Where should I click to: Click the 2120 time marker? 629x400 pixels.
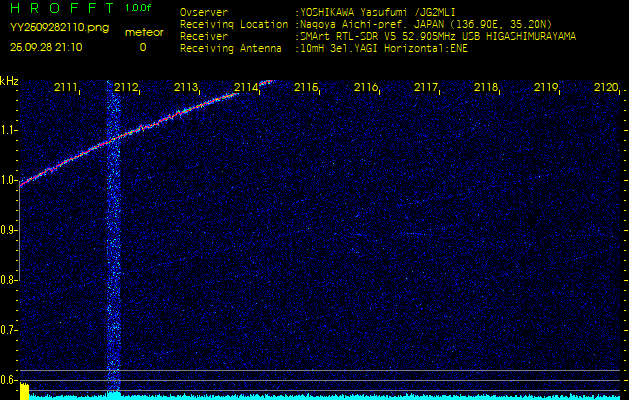605,88
